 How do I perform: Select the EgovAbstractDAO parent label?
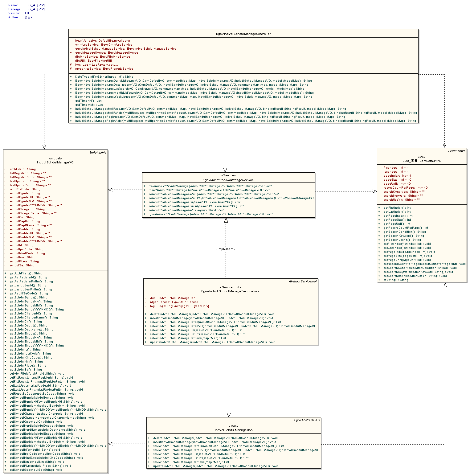tap(307, 420)
